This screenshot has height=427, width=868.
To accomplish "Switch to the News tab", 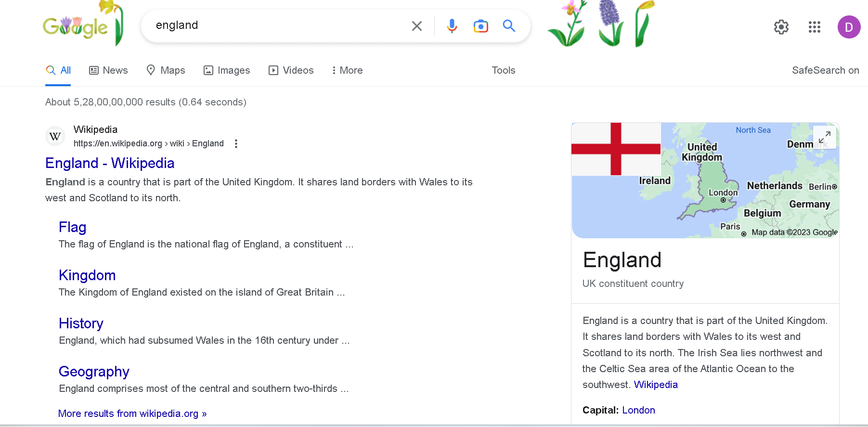I will [x=108, y=70].
